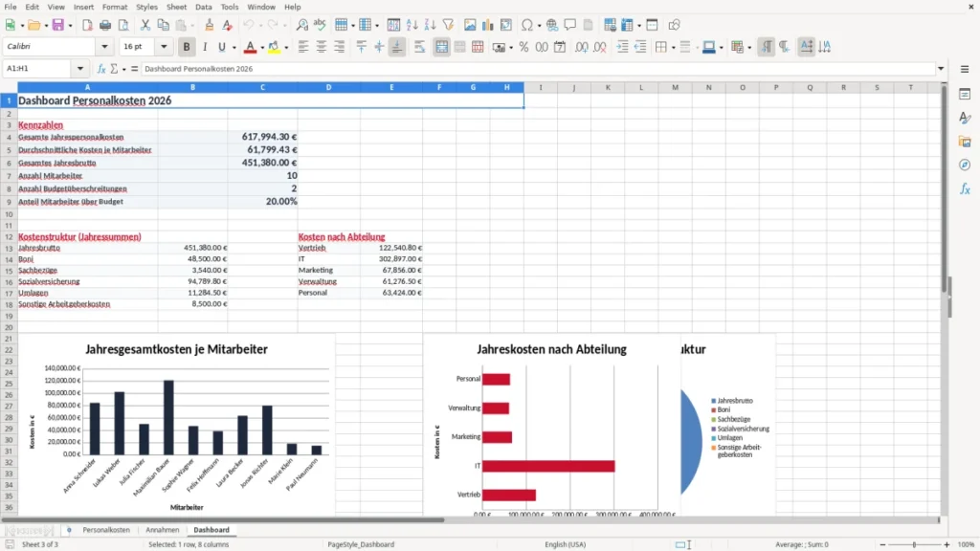Screen dimensions: 980x551
Task: Insert an image
Action: [x=470, y=25]
